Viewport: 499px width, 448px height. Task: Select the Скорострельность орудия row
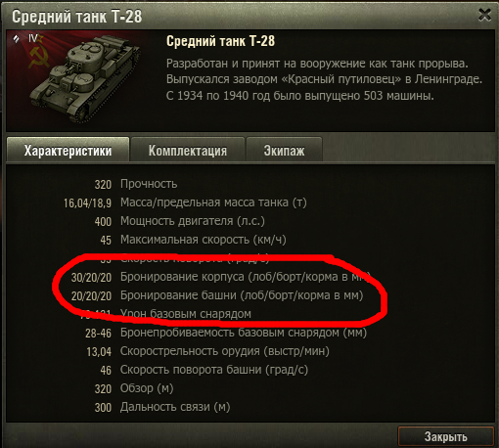tap(207, 351)
